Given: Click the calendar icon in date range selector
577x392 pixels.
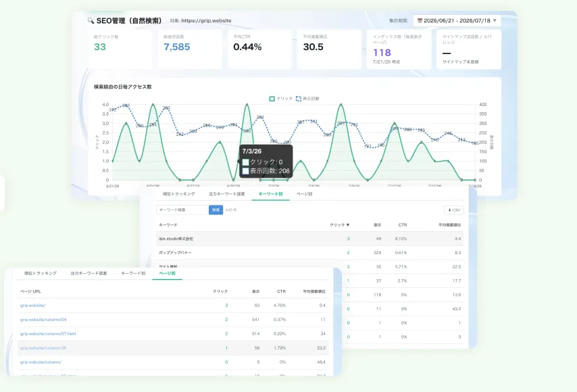Looking at the screenshot, I should [420, 20].
